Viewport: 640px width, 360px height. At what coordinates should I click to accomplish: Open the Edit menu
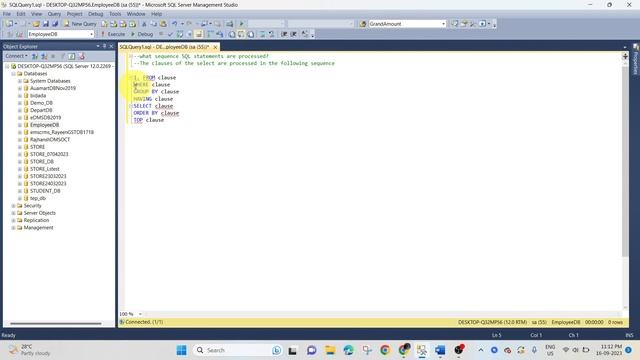(x=21, y=14)
